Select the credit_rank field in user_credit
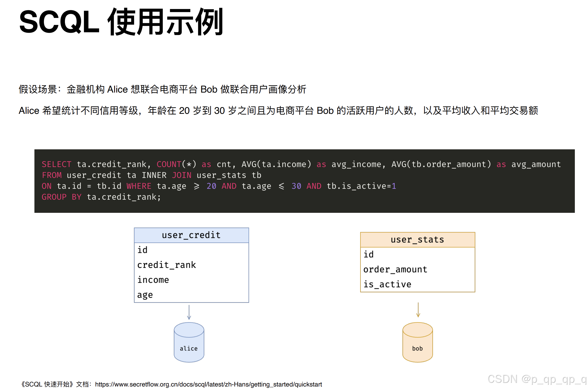Image resolution: width=588 pixels, height=389 pixels. [167, 265]
